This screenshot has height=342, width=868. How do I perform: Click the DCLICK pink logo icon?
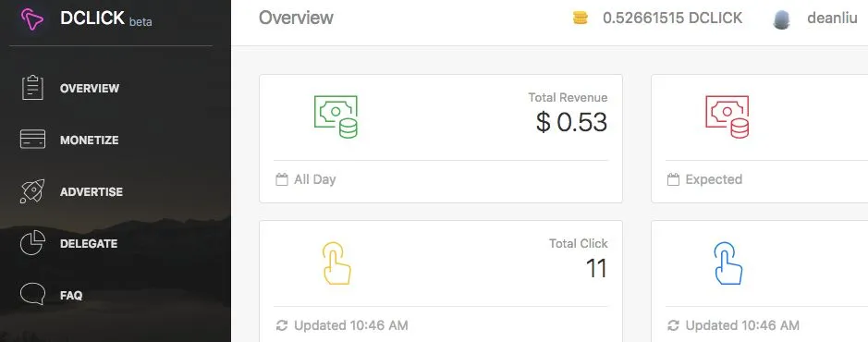(x=32, y=19)
